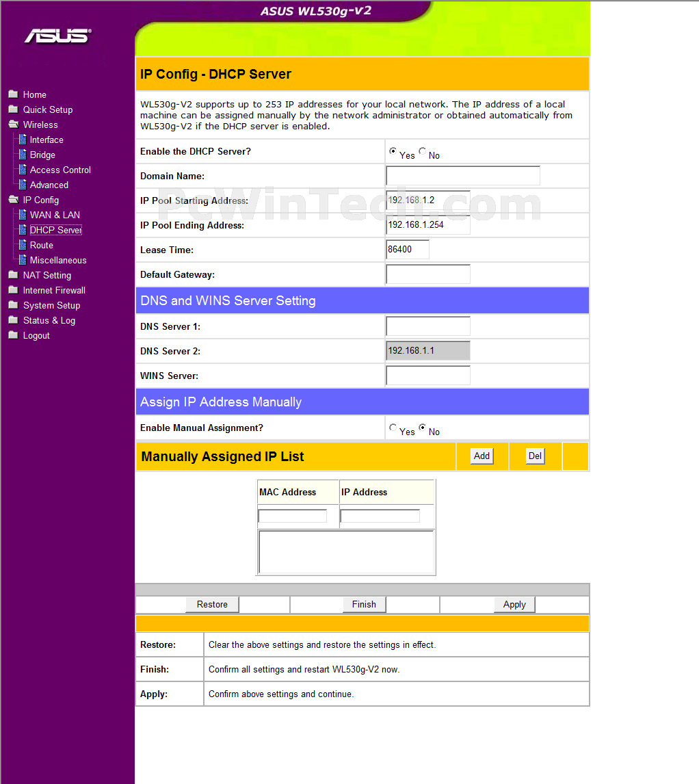Focus the Domain Name field
699x784 pixels.
[x=463, y=176]
